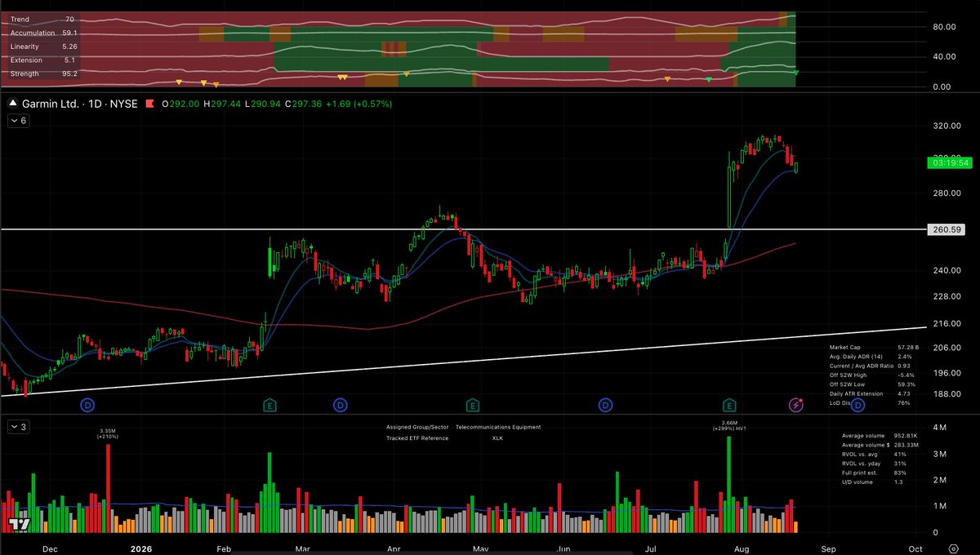Screen dimensions: 980x555
Task: Click the earnings E marker before August
Action: coord(729,405)
